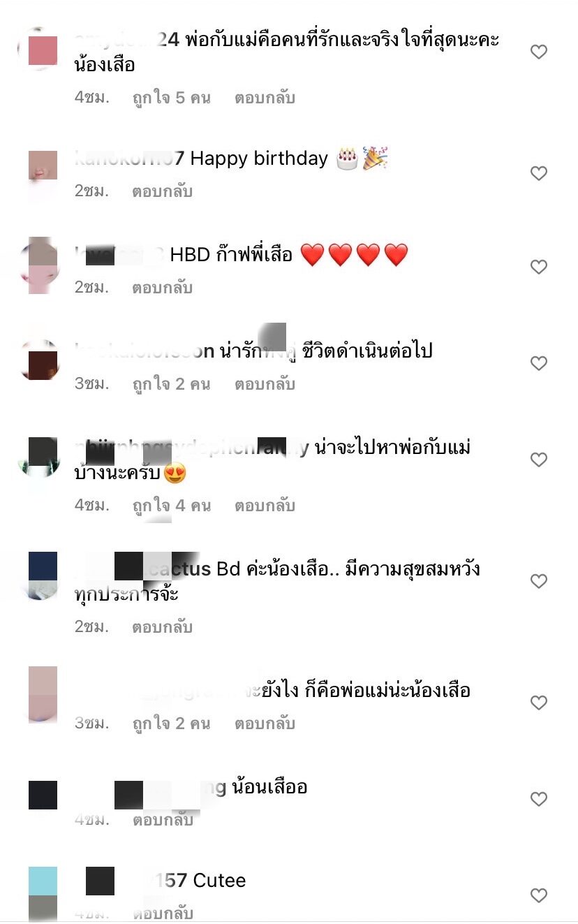The height and width of the screenshot is (924, 578).
Task: Like the ก็คือพ่อแม่น่ะน้องเสือ comment
Action: (538, 703)
